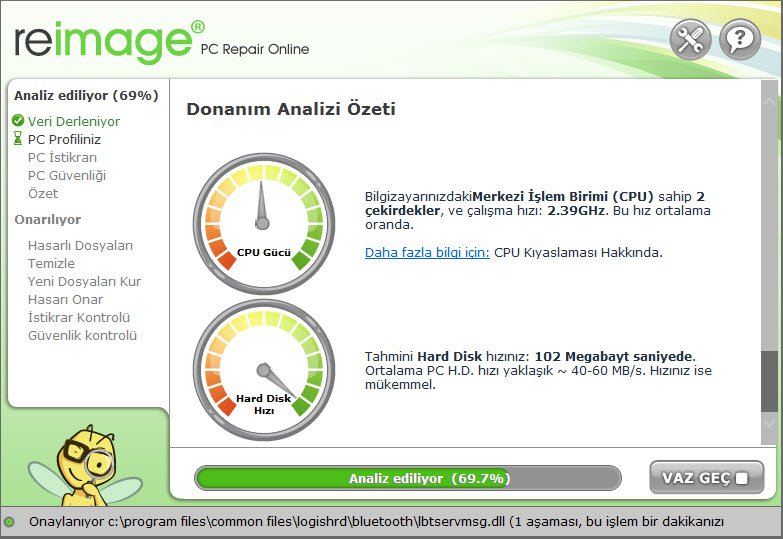Select Özet in the sidebar
Viewport: 783px width, 539px height.
tap(43, 193)
